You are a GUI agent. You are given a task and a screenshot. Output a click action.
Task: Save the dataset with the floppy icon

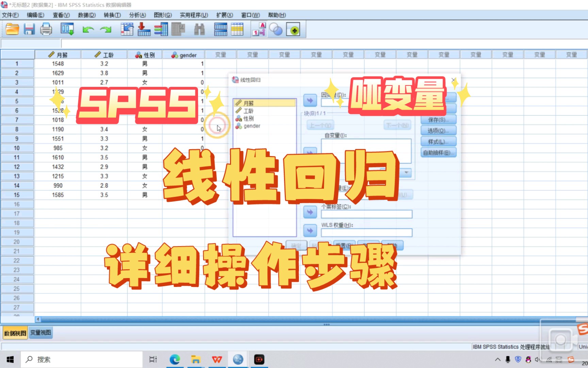tap(29, 29)
